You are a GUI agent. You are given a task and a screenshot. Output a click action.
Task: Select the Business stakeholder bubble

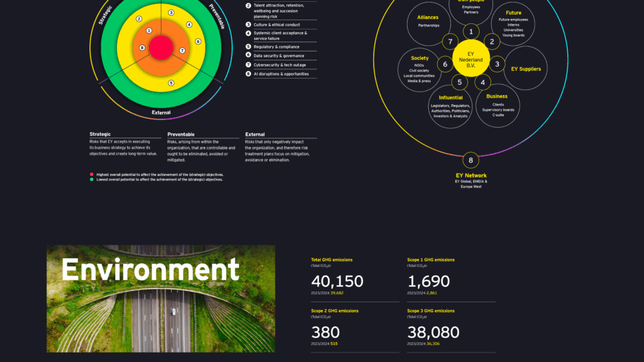(497, 105)
